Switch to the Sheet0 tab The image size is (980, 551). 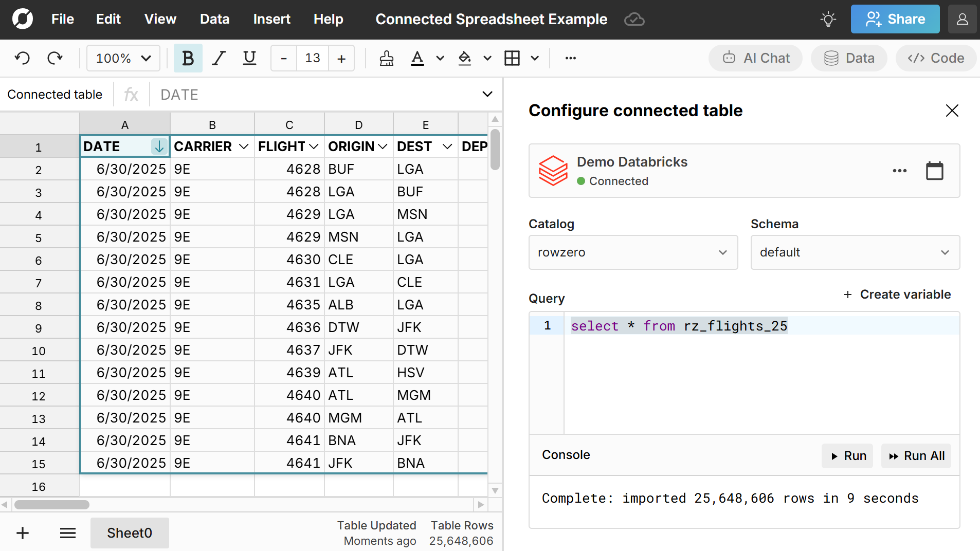(130, 533)
